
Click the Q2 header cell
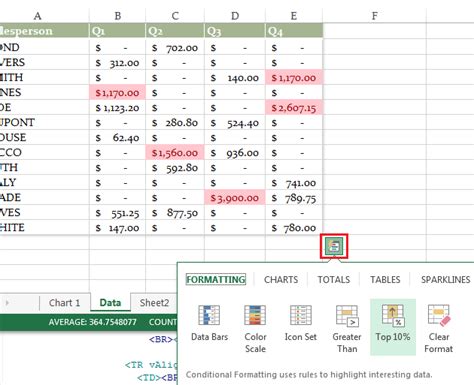click(175, 31)
